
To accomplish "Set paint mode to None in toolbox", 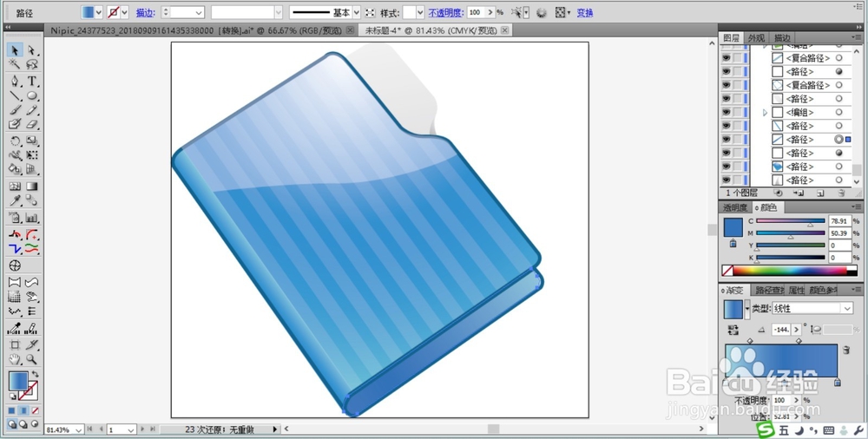I will pyautogui.click(x=35, y=410).
